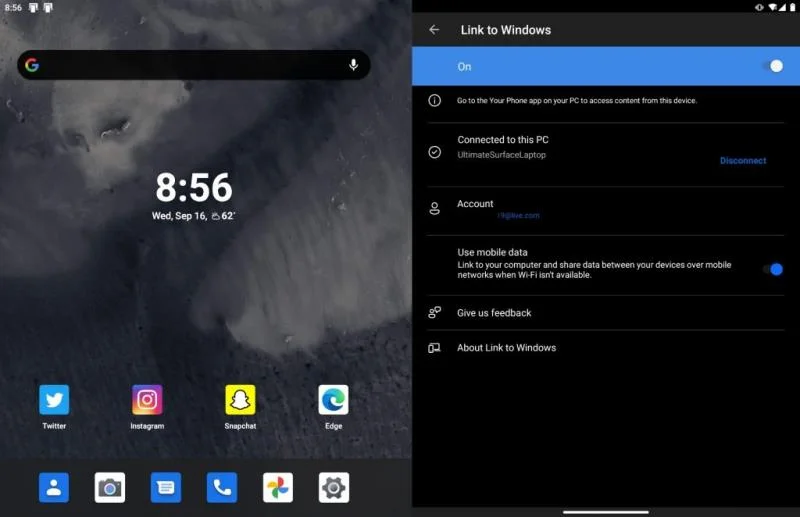Tap the Wed, Sep 16 date text
The image size is (800, 517).
click(x=179, y=216)
